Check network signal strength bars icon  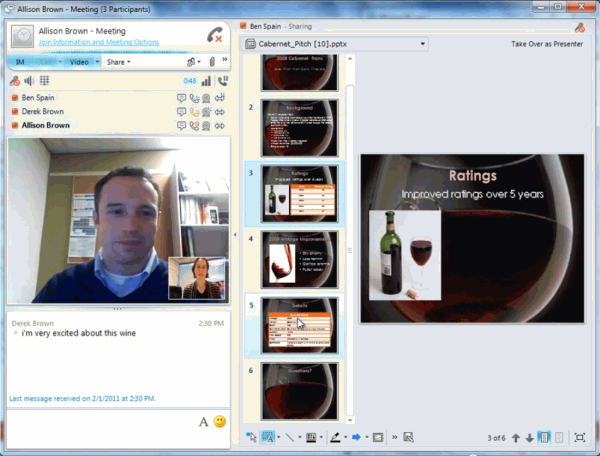tap(206, 81)
